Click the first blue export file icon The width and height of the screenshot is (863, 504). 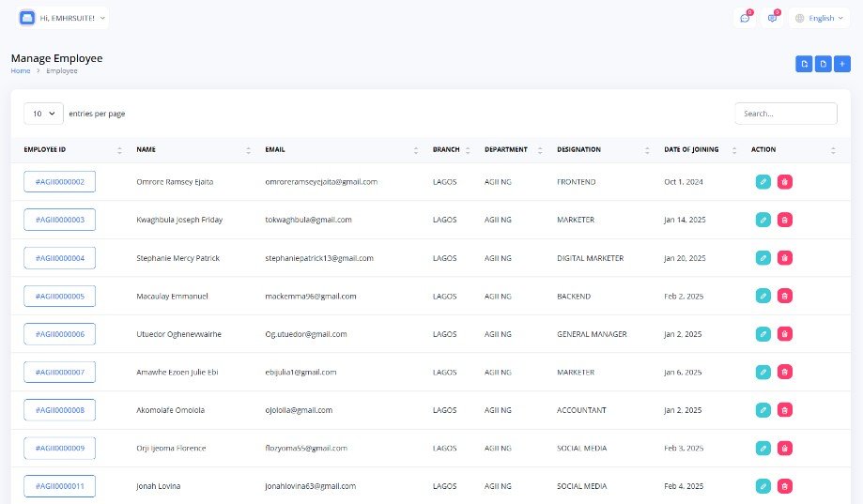[804, 64]
